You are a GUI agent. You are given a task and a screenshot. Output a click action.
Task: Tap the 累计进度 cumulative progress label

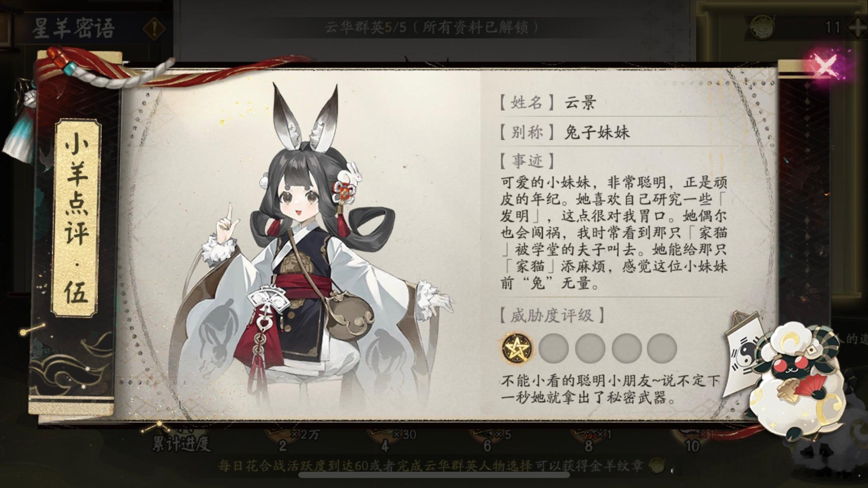pyautogui.click(x=181, y=444)
